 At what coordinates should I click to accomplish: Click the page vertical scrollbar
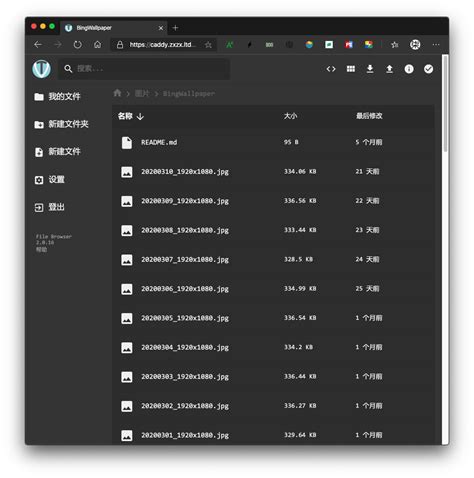tap(445, 104)
